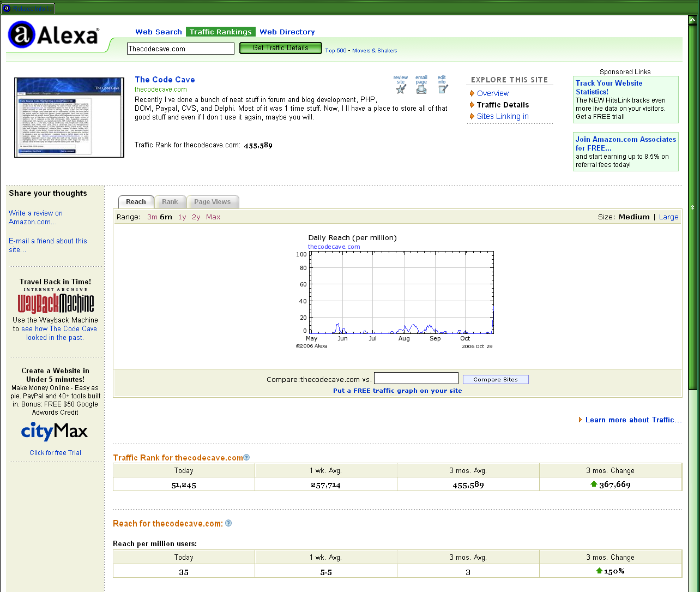Click the Alexa logo
Screen dimensions: 700x592
tap(53, 35)
